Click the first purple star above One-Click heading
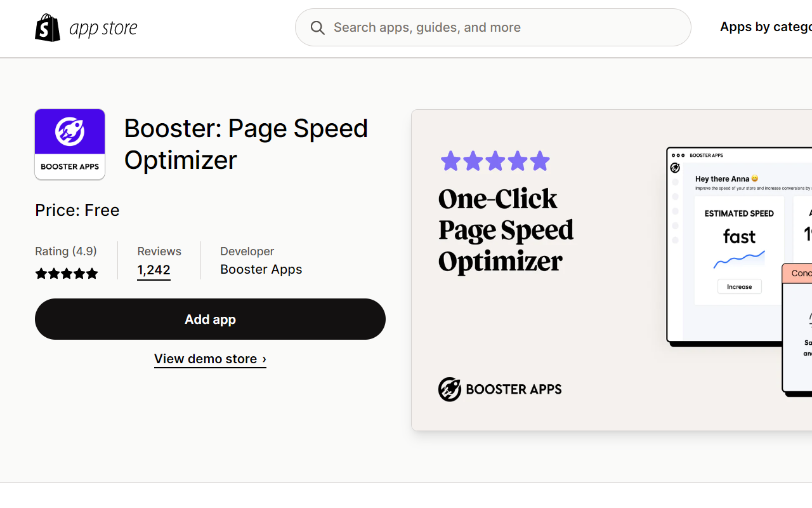Viewport: 812px width, 508px height. [x=450, y=161]
